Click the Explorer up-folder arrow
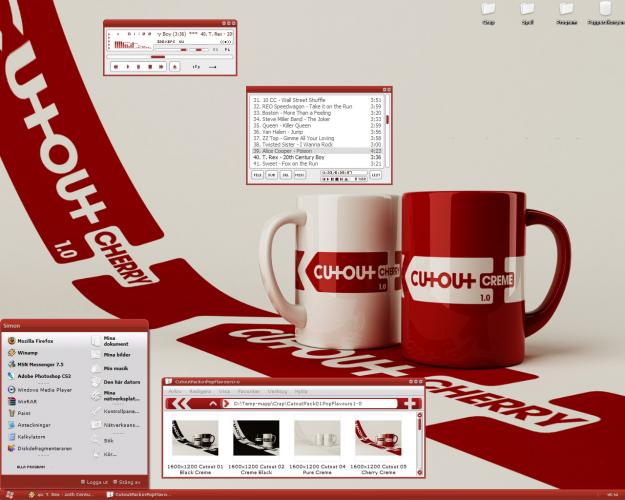The height and width of the screenshot is (500, 625). coord(212,404)
